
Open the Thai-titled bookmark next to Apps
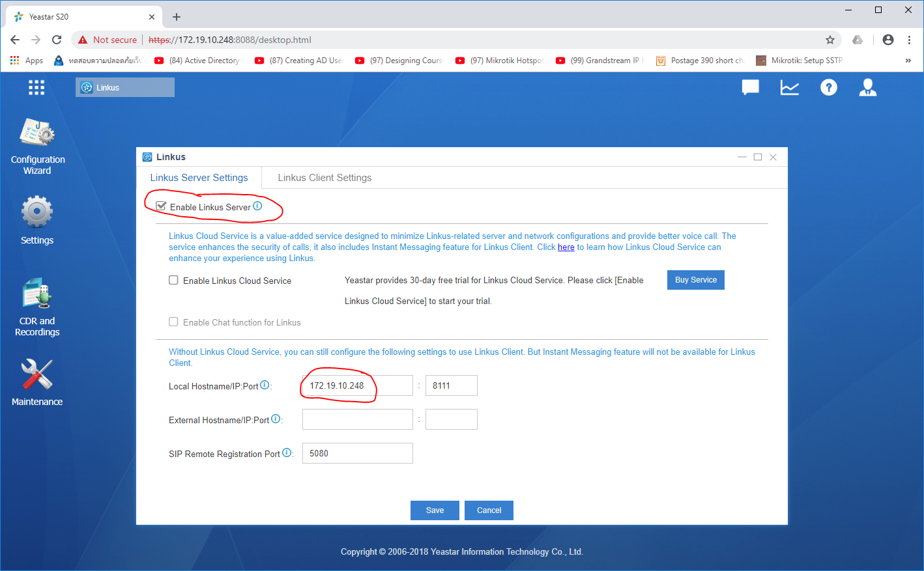98,61
